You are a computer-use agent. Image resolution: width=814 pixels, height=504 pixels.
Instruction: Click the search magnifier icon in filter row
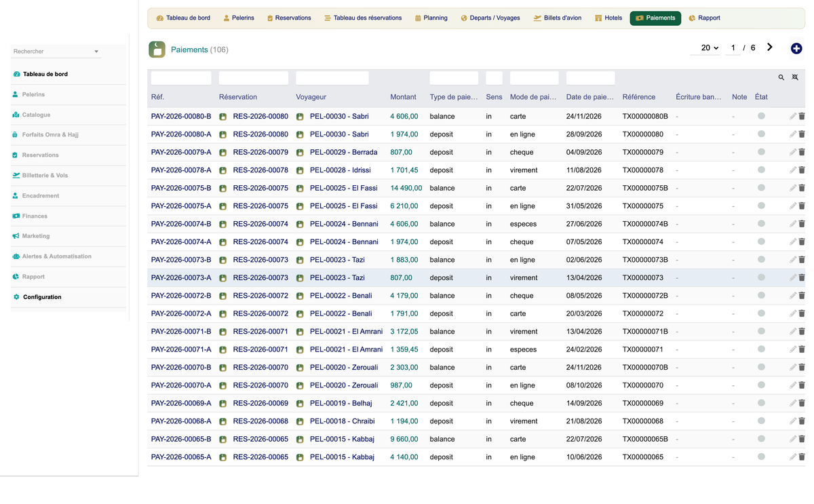pos(781,78)
